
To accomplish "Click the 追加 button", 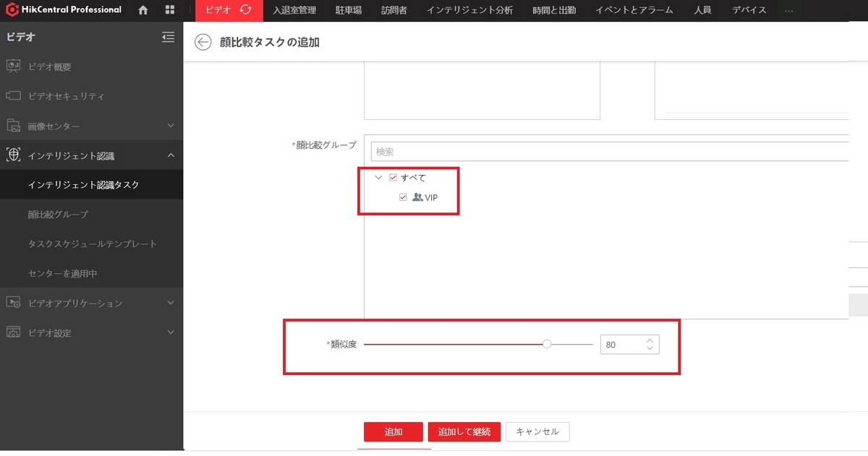I will point(393,432).
